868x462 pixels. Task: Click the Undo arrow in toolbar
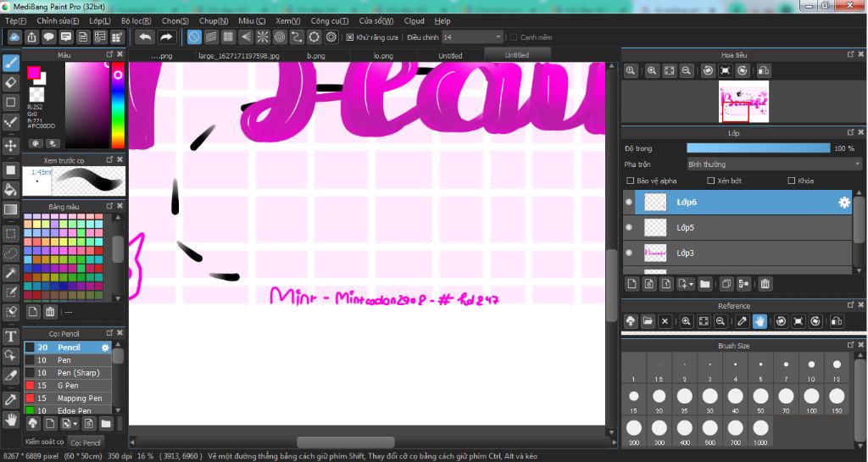tap(145, 37)
